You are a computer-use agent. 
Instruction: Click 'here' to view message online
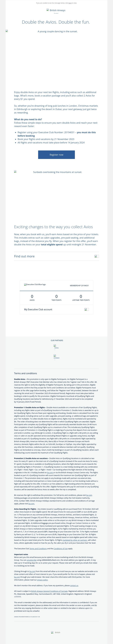[70, 3]
